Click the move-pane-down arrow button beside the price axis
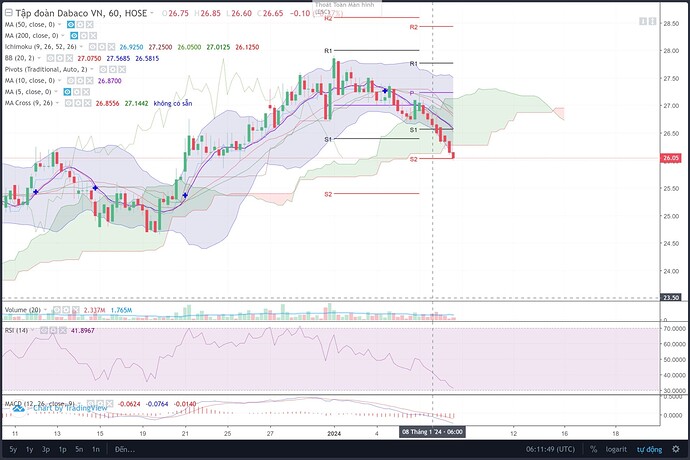This screenshot has width=690, height=460. (642, 21)
